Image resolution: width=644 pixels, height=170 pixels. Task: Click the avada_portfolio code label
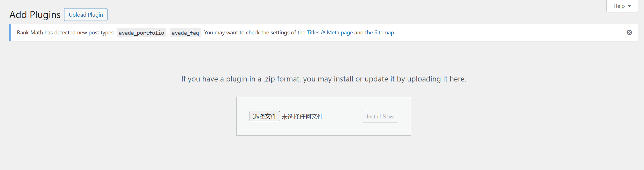(141, 33)
